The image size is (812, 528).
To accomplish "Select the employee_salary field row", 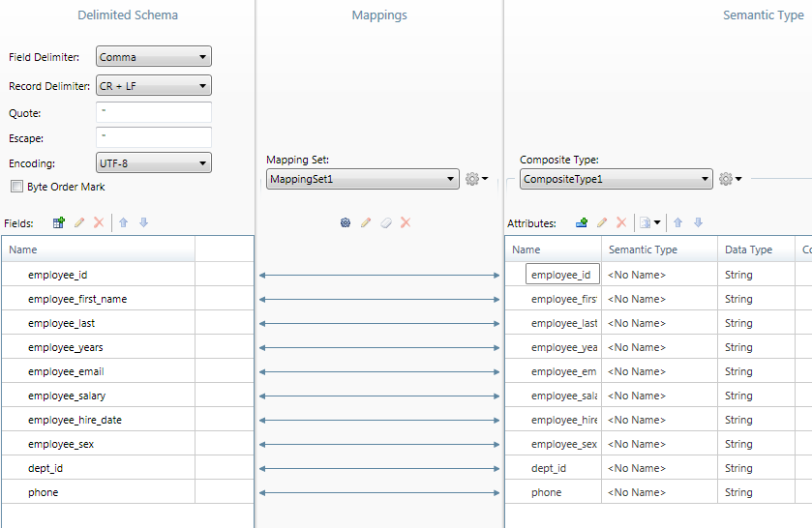I will click(67, 396).
